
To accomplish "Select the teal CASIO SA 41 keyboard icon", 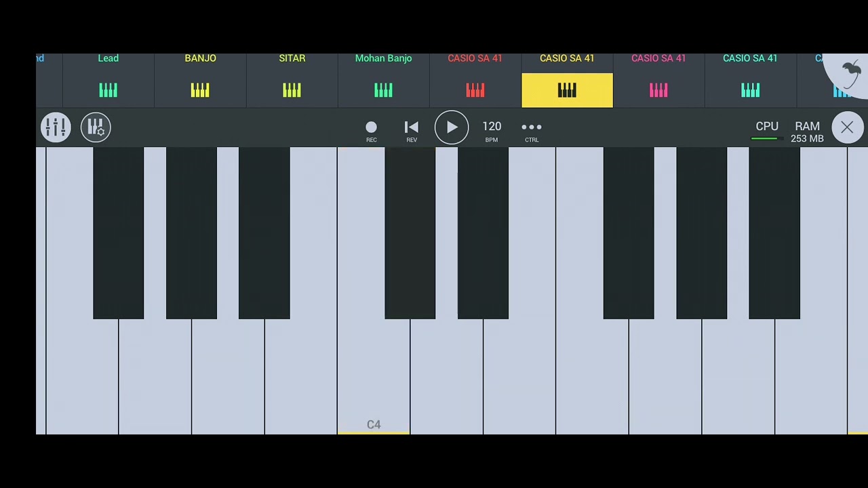I will [750, 90].
